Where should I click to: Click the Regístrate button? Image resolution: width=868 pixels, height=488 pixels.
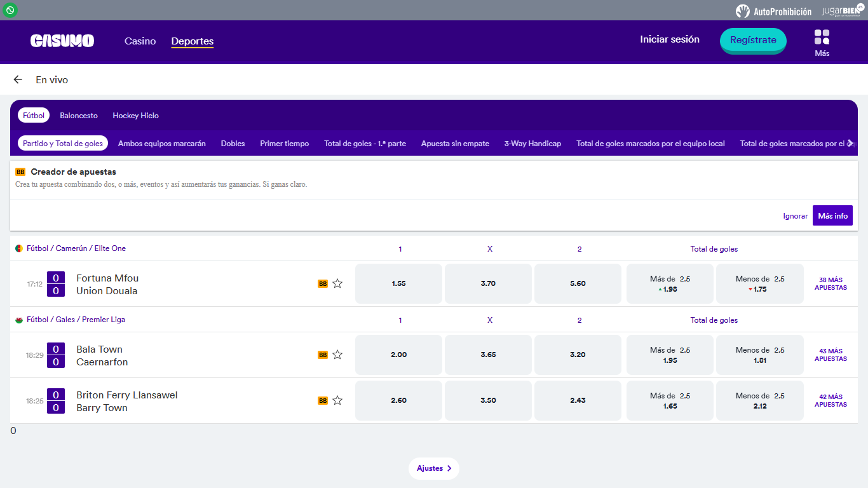click(753, 40)
